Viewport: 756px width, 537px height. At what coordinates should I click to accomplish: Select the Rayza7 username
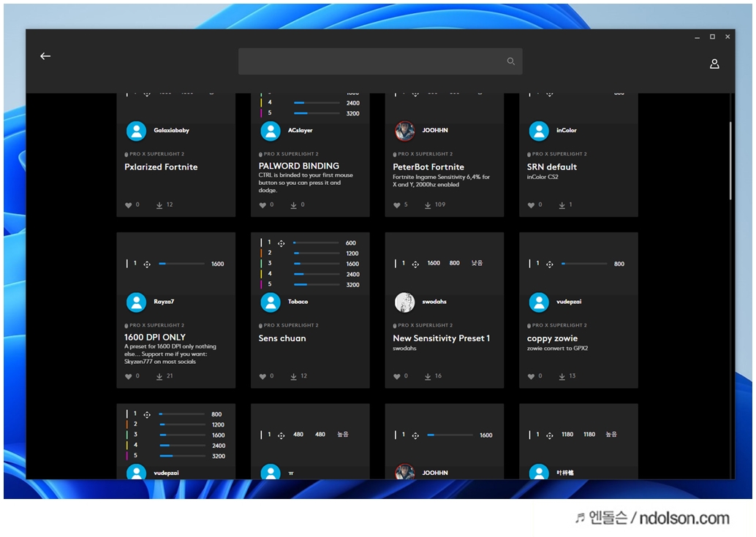tap(164, 302)
